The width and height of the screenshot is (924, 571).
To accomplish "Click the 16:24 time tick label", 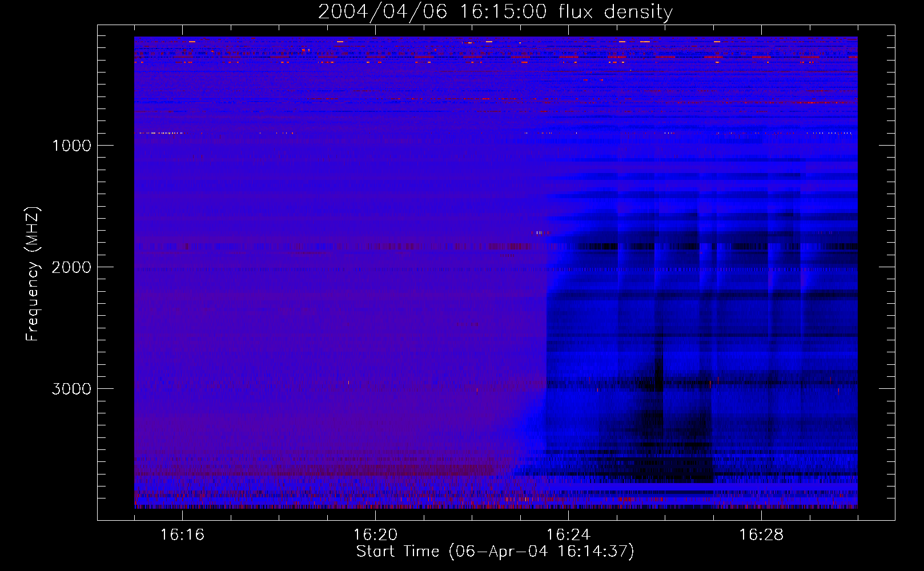I will (x=568, y=534).
